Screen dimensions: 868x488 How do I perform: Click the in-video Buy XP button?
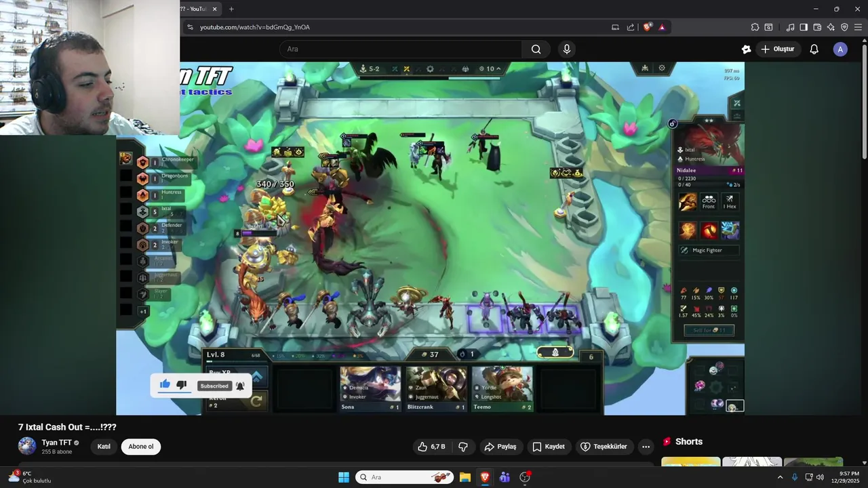237,376
